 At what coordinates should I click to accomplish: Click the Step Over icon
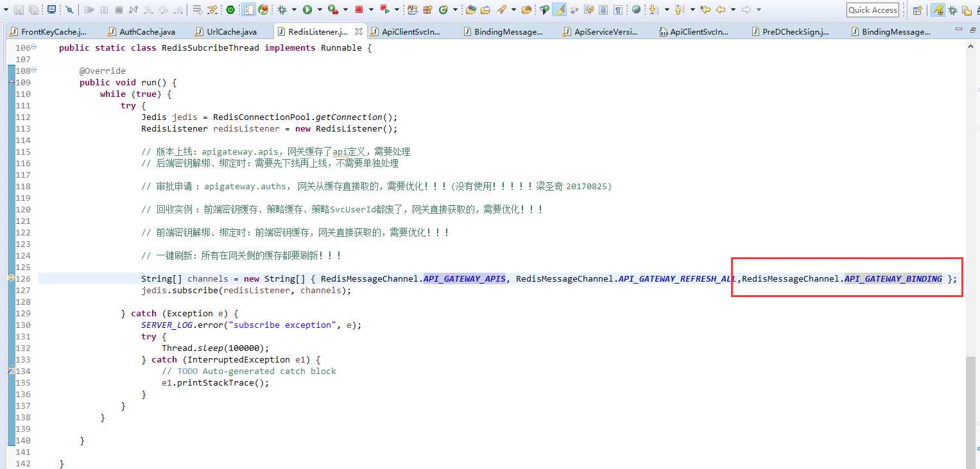[x=163, y=10]
